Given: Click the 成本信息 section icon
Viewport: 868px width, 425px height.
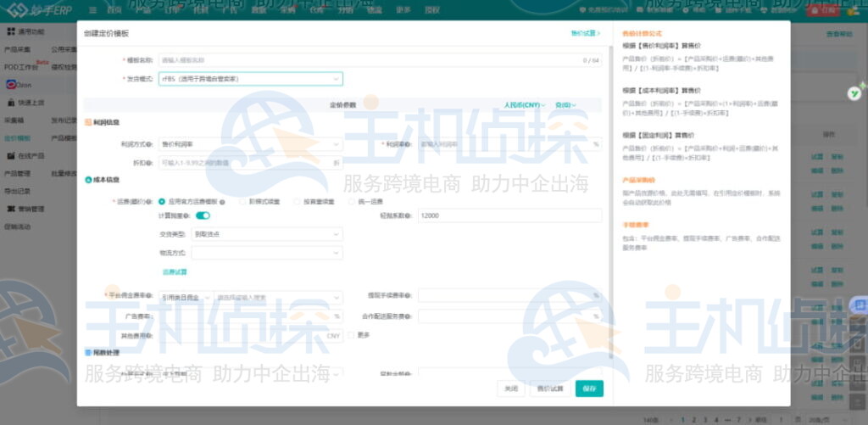Looking at the screenshot, I should 88,180.
